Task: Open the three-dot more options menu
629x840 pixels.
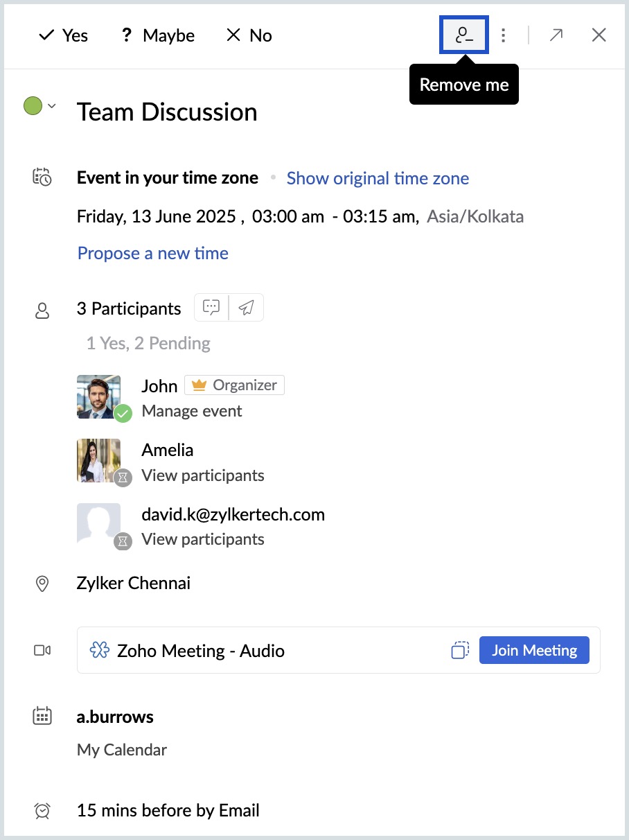Action: click(504, 35)
